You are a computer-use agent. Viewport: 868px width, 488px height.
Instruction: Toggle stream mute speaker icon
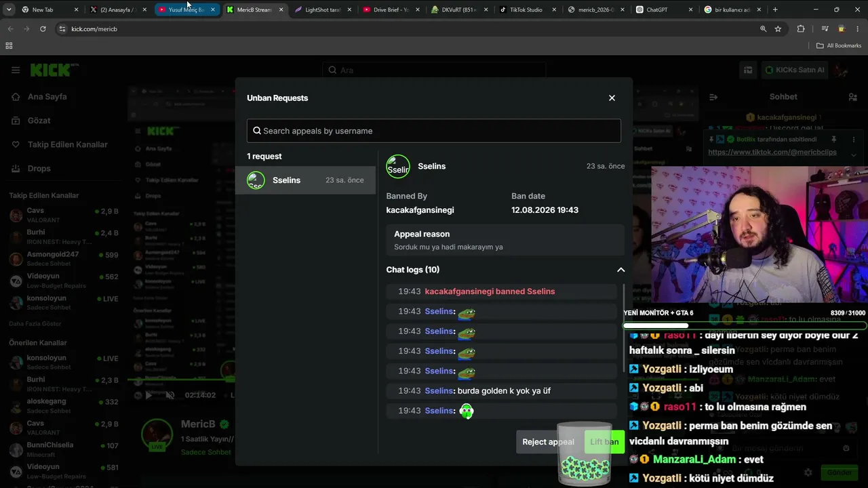[170, 395]
